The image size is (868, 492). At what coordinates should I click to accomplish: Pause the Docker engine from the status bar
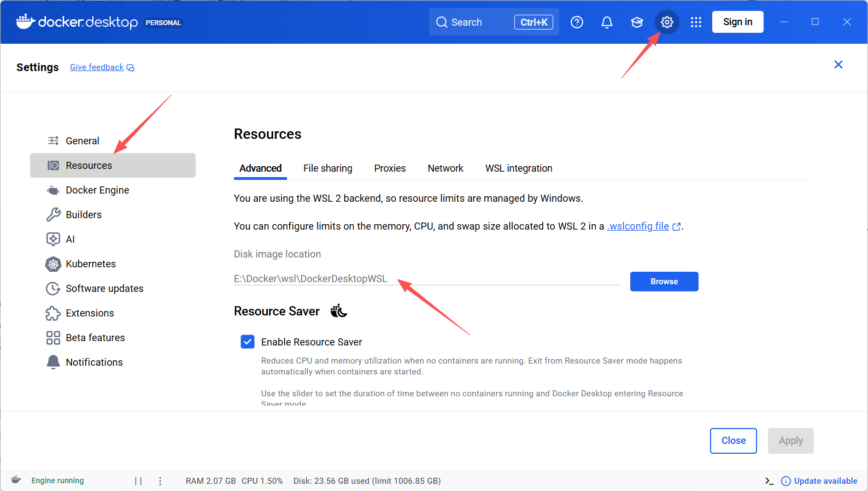click(138, 481)
